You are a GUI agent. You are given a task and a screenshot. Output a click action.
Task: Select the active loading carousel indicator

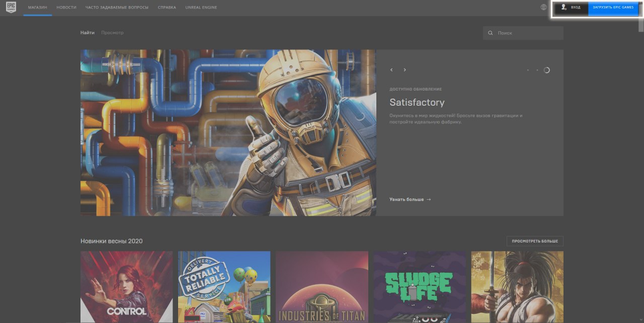pyautogui.click(x=547, y=70)
